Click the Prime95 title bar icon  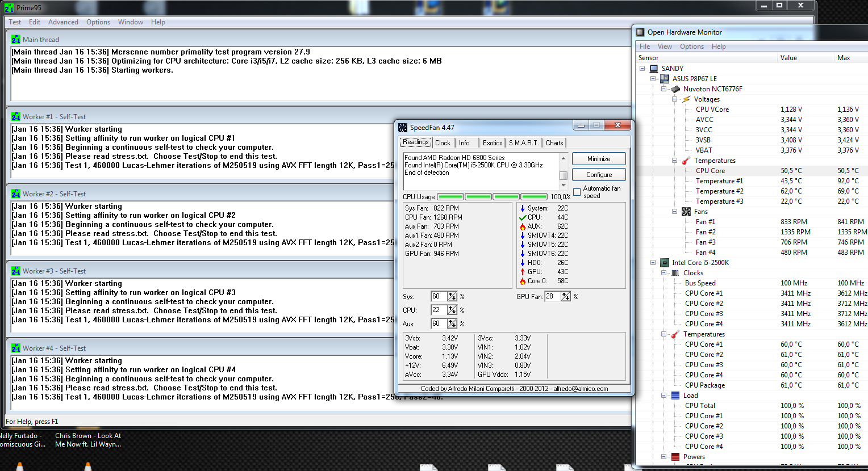point(9,7)
